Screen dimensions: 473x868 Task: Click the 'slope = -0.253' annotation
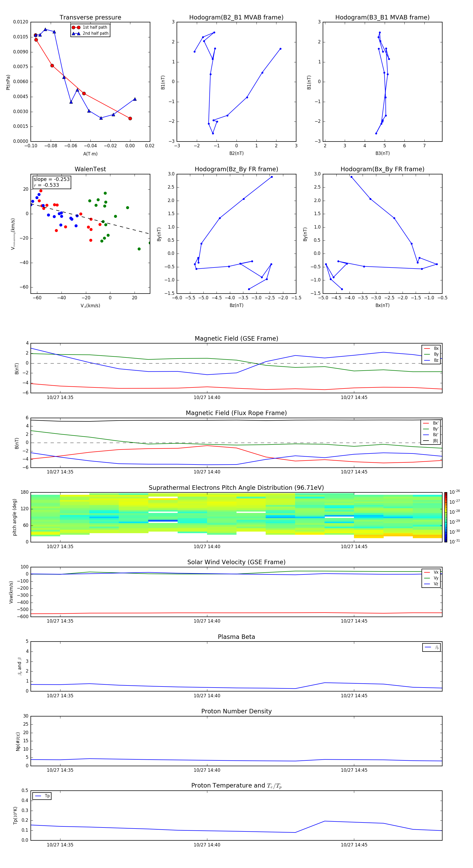pos(52,179)
